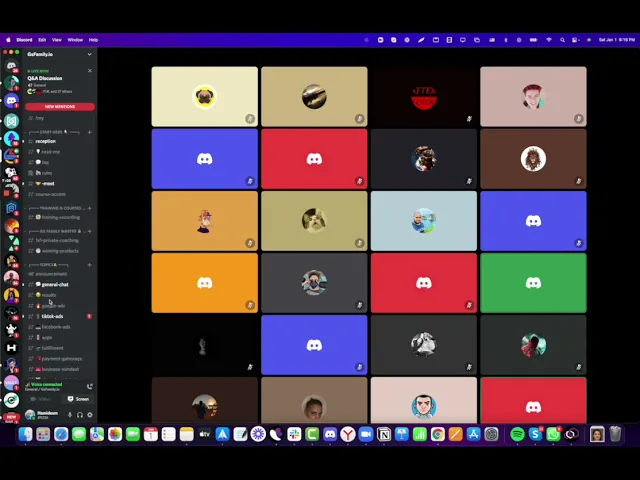This screenshot has height=480, width=640.
Task: Add a channel to TOPICS category
Action: point(89,265)
